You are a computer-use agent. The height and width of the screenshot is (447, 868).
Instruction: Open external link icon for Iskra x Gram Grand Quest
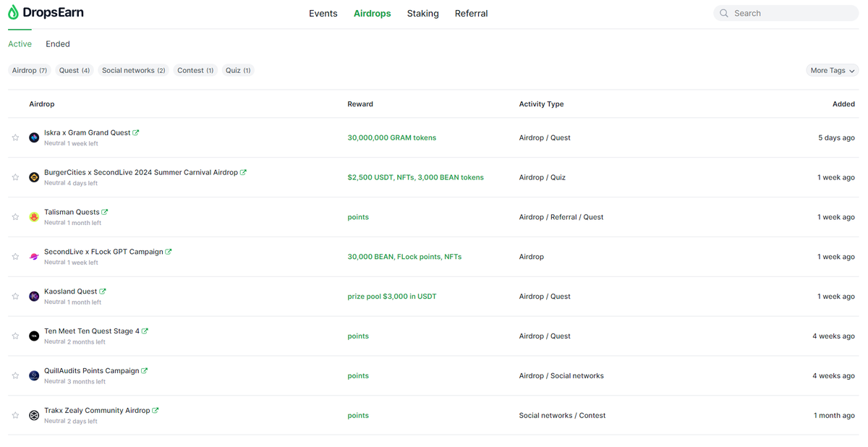coord(136,132)
